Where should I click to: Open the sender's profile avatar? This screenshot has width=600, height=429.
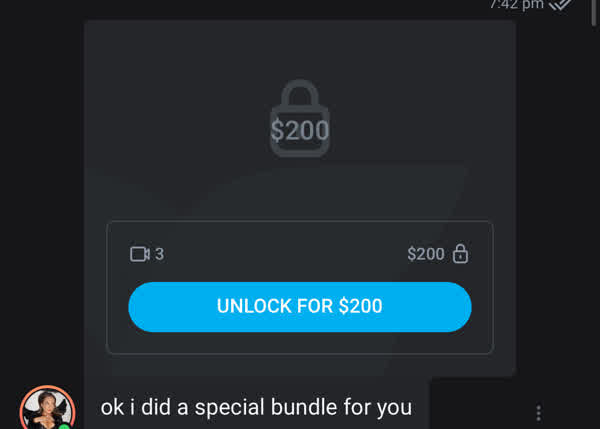point(47,409)
